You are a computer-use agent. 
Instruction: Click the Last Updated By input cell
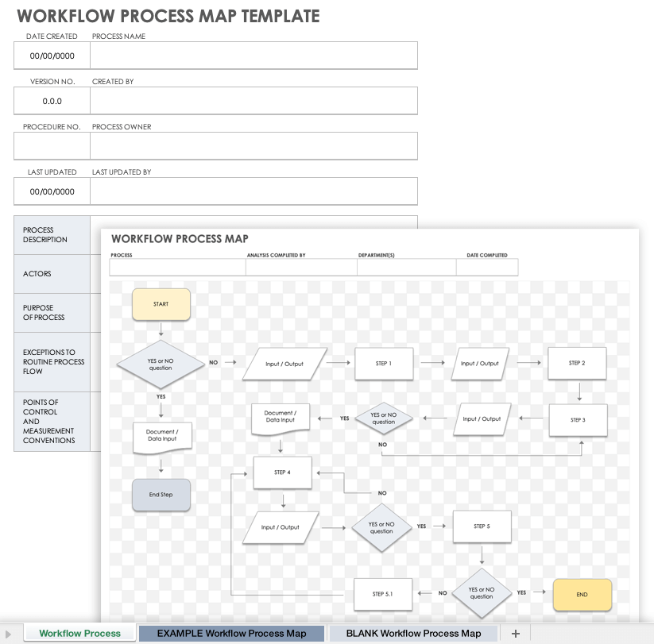click(x=253, y=191)
